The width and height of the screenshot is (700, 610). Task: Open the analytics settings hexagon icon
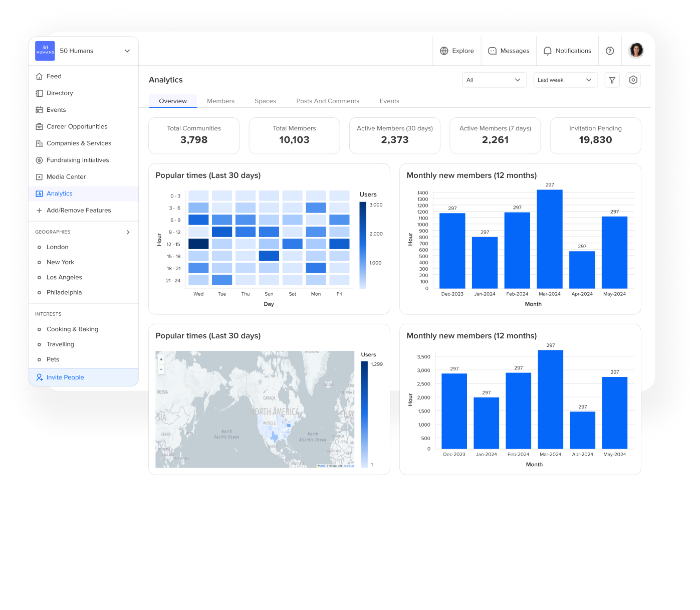pos(633,80)
